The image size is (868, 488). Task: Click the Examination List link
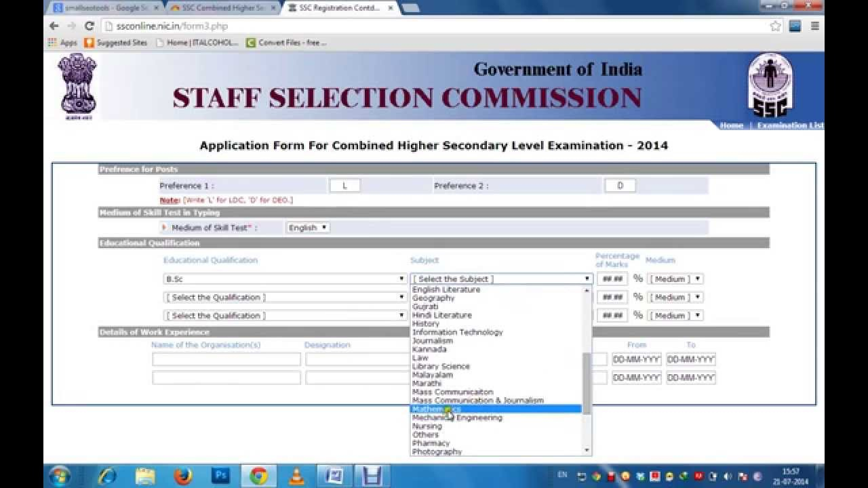(x=790, y=125)
